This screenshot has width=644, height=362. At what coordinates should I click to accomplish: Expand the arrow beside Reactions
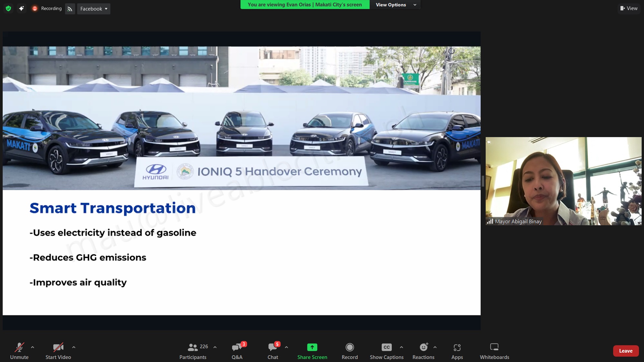click(435, 347)
